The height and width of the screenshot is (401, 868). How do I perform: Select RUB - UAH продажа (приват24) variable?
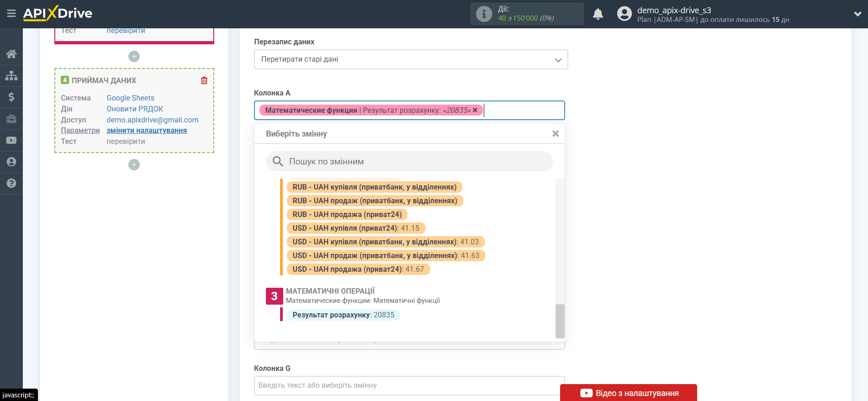coord(347,214)
